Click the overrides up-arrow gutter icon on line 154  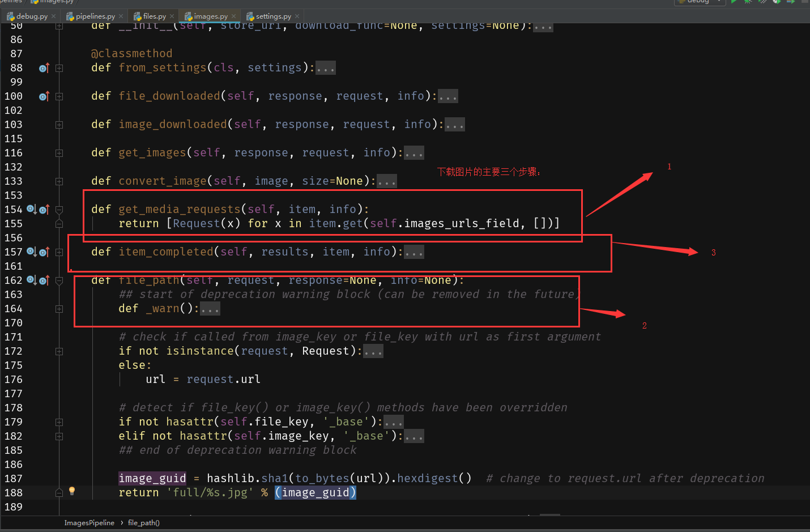(45, 210)
